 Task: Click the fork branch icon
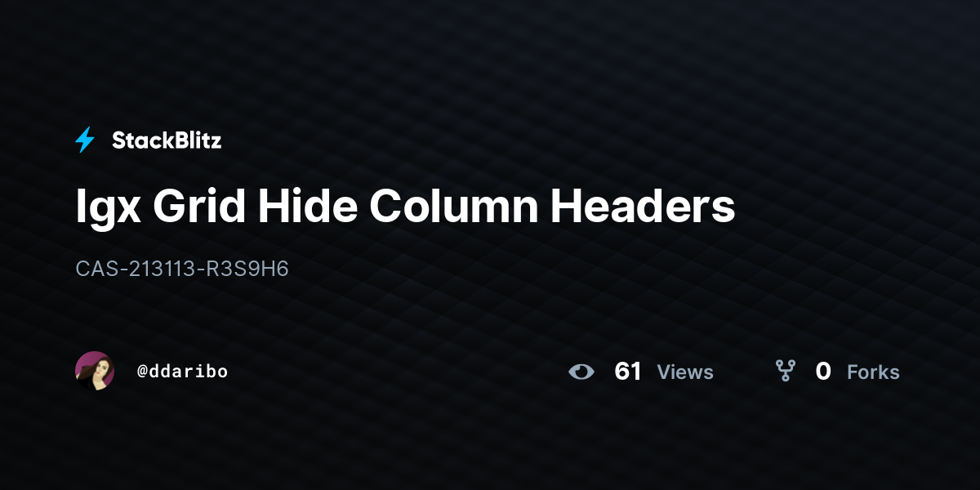coord(786,372)
